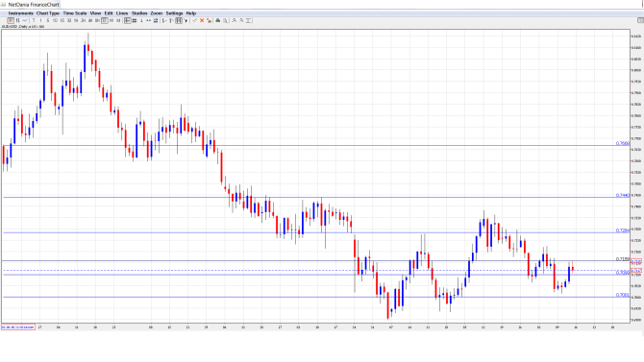The width and height of the screenshot is (644, 362).
Task: Click the red-boxed date stamp on time axis
Action: pyautogui.click(x=18, y=327)
